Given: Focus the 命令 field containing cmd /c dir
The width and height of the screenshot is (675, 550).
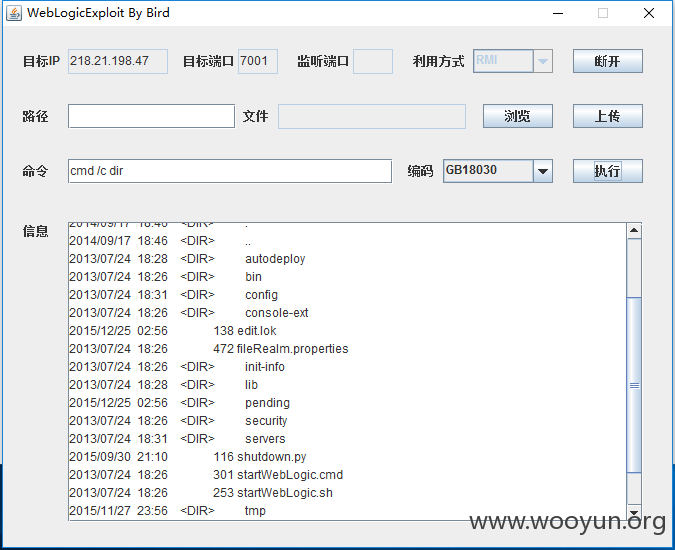Looking at the screenshot, I should pyautogui.click(x=230, y=171).
